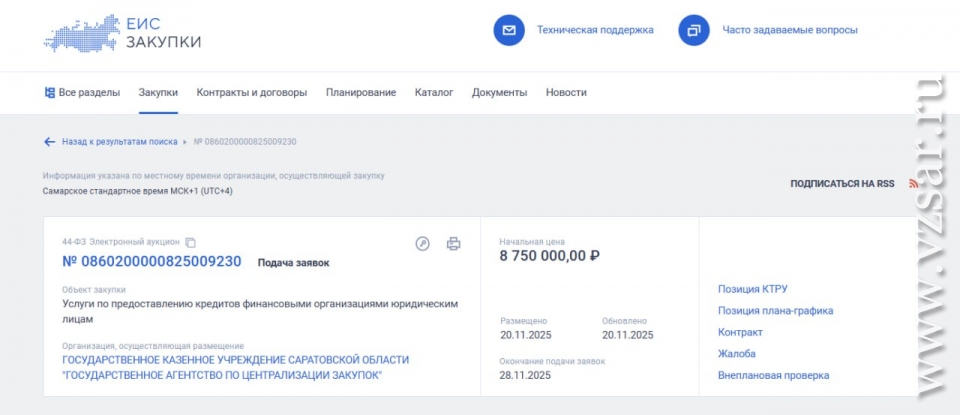Open the "Жалоба" link
Screen dimensions: 960x415
pyautogui.click(x=737, y=354)
